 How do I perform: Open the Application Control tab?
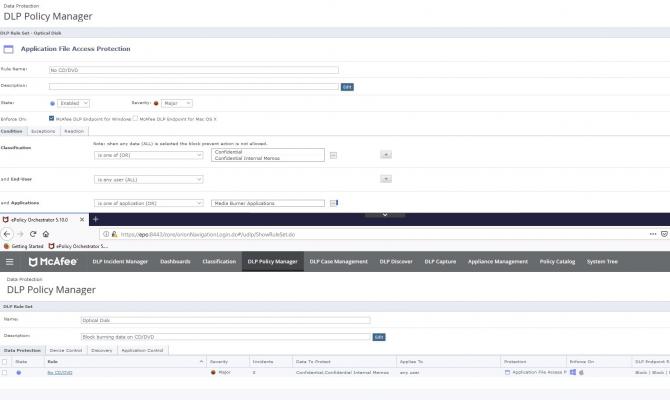coord(142,350)
